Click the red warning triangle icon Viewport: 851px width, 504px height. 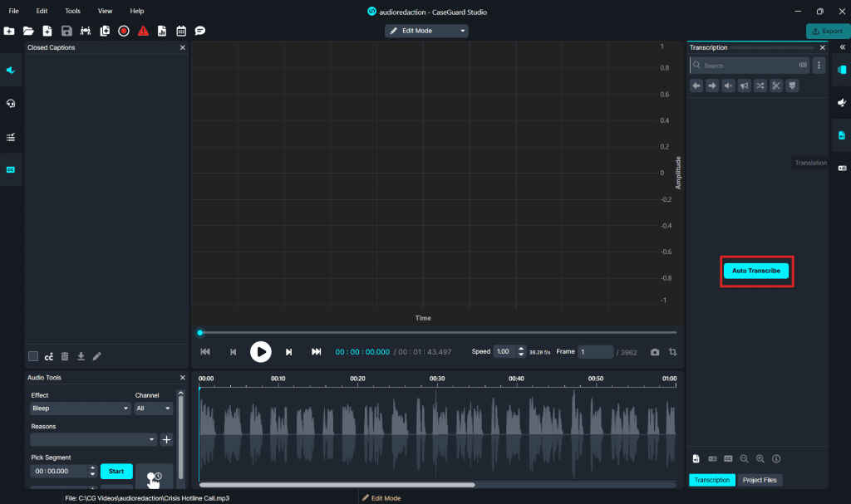pos(143,31)
